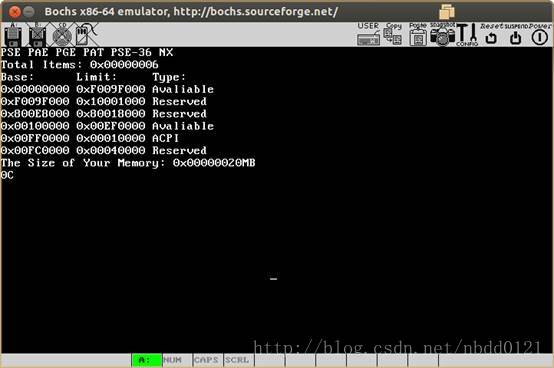Click the 'Total Items: 0x00000006' text

point(79,65)
